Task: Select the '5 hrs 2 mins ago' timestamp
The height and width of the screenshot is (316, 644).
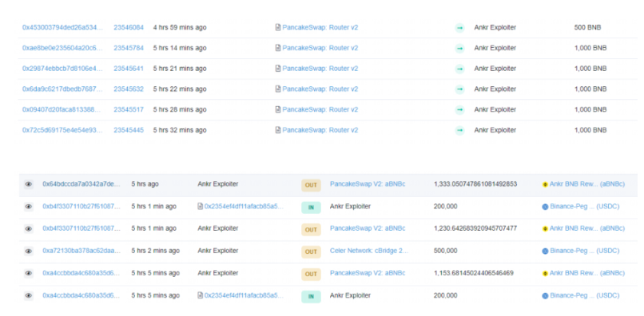Action: [155, 251]
